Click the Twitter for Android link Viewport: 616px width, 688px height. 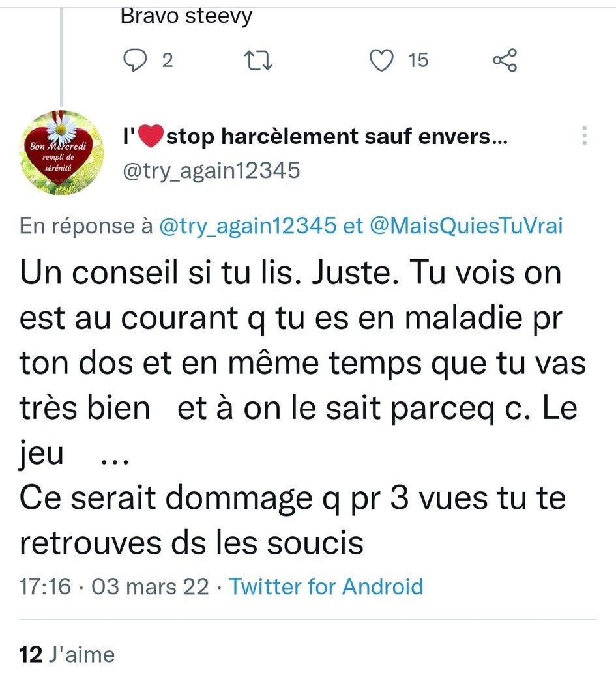pos(326,586)
